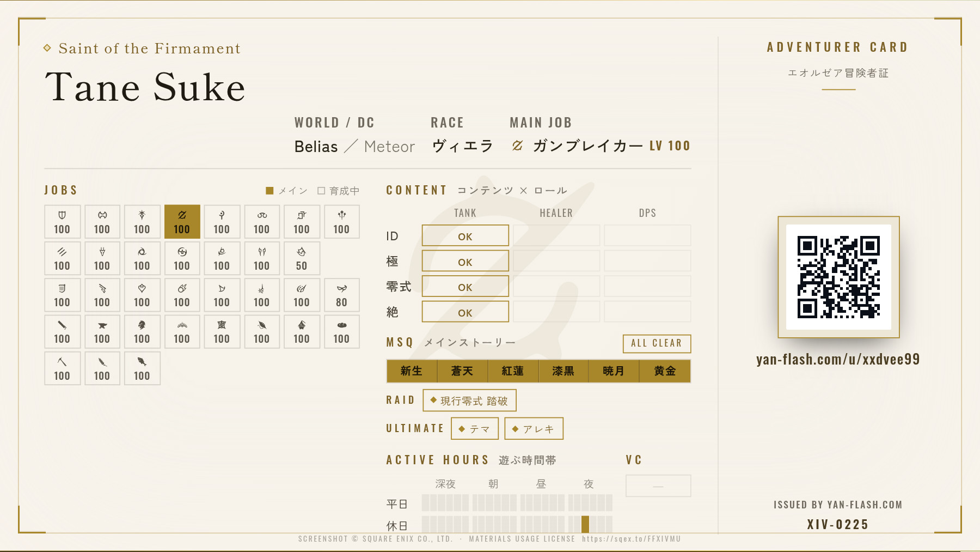Click the QR code image

pyautogui.click(x=838, y=277)
